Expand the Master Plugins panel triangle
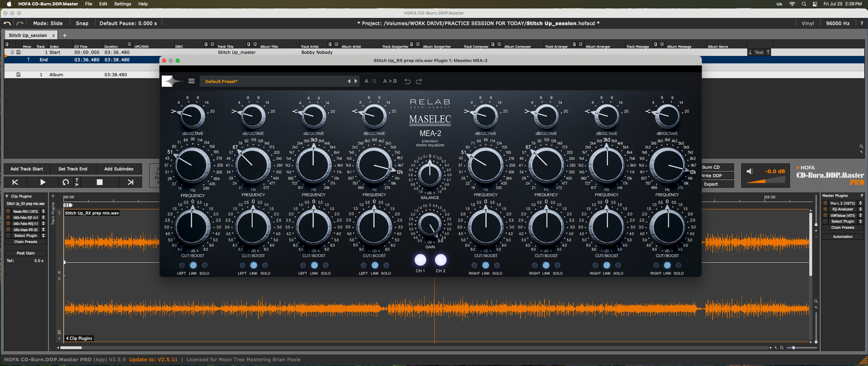Viewport: 868px width, 366px height. tap(862, 196)
